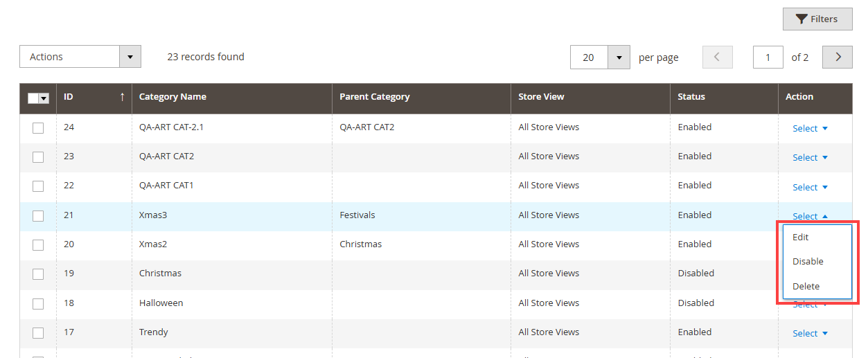This screenshot has height=358, width=868.
Task: Open Select action for Trendy row
Action: pyautogui.click(x=809, y=334)
